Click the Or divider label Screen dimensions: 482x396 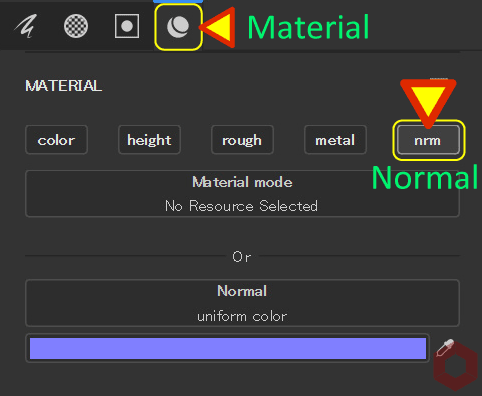(242, 257)
